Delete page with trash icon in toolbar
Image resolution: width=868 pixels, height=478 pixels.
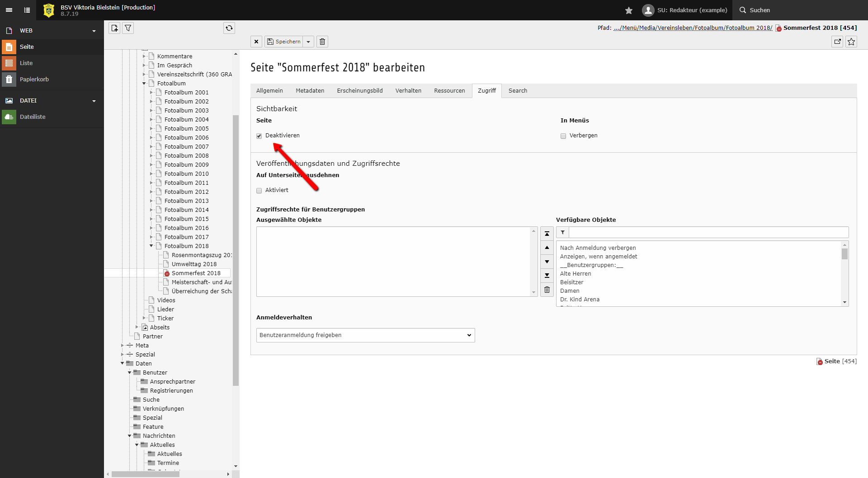pyautogui.click(x=322, y=42)
